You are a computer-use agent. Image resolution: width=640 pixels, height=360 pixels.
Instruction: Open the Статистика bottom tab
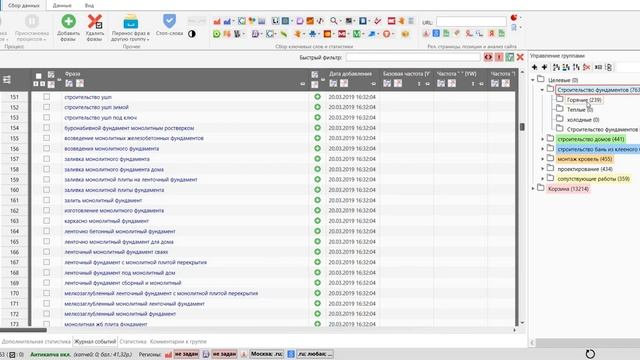133,341
